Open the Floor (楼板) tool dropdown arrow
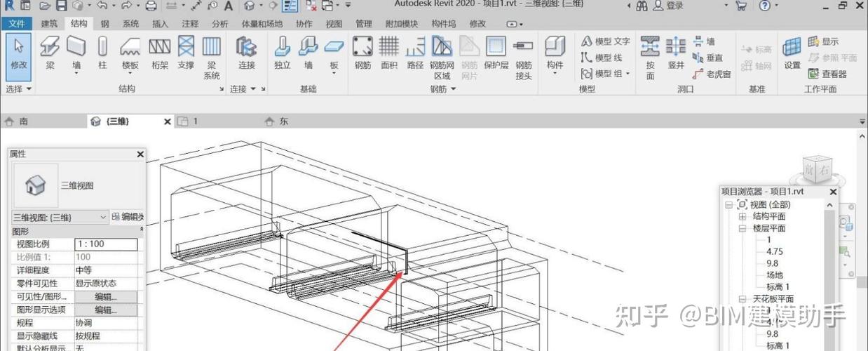Screen dimensions: 868x351 [130, 75]
